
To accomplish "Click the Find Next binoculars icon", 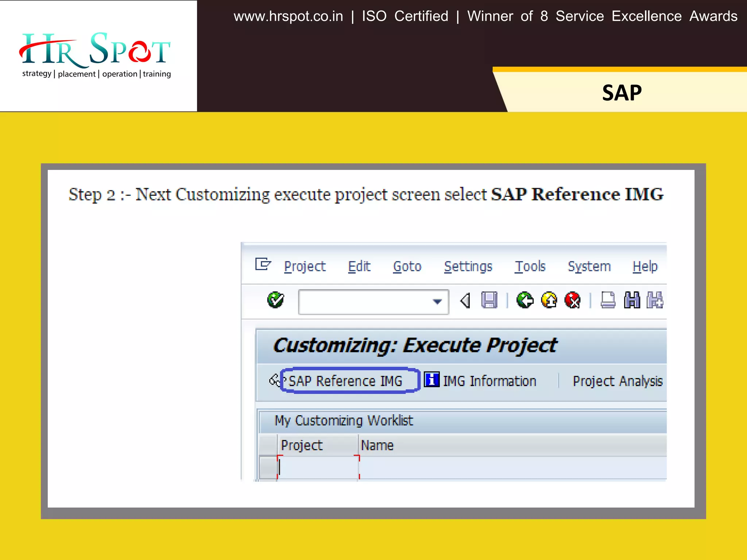I will coord(655,300).
